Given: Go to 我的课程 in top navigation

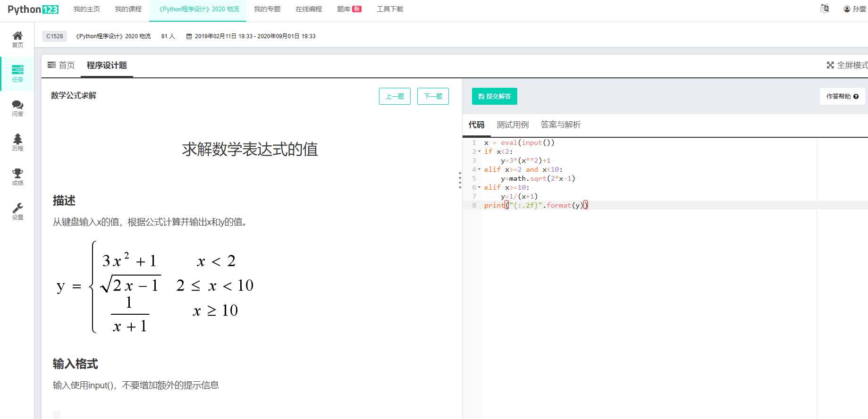Looking at the screenshot, I should coord(128,9).
